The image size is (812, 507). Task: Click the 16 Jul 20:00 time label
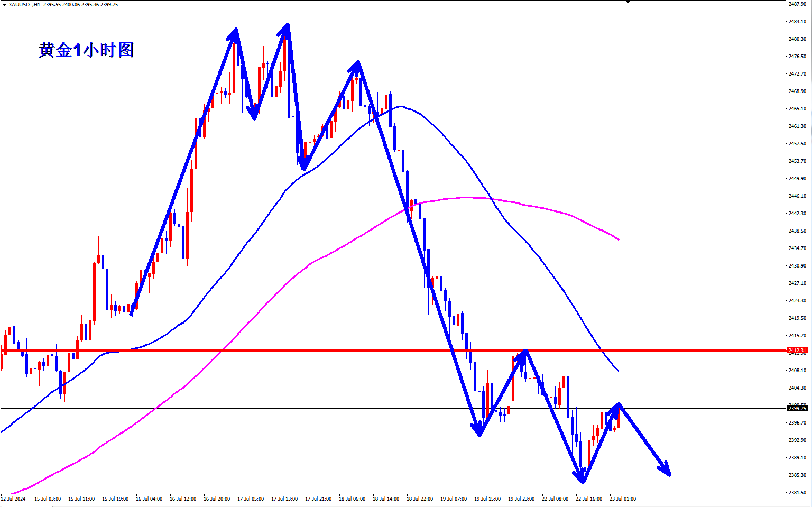217,499
